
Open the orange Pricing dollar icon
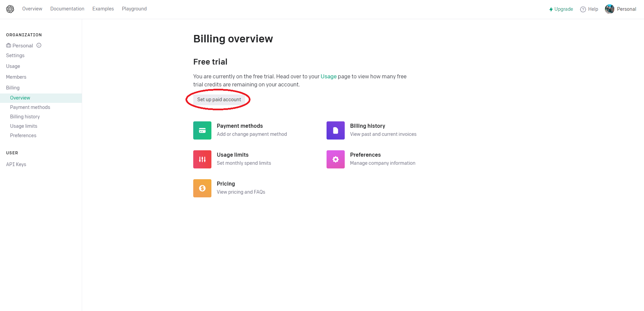pyautogui.click(x=202, y=188)
